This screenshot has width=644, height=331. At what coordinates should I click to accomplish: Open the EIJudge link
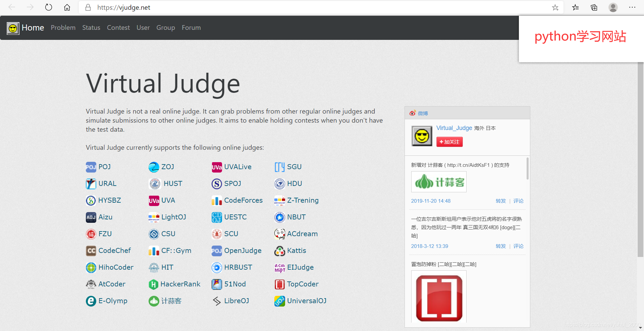pos(301,267)
